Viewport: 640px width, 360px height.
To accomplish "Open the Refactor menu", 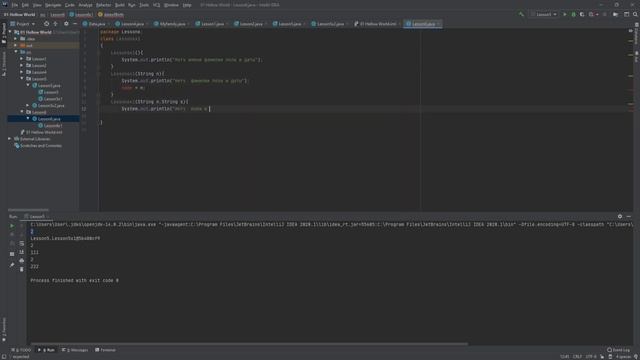I will point(103,5).
